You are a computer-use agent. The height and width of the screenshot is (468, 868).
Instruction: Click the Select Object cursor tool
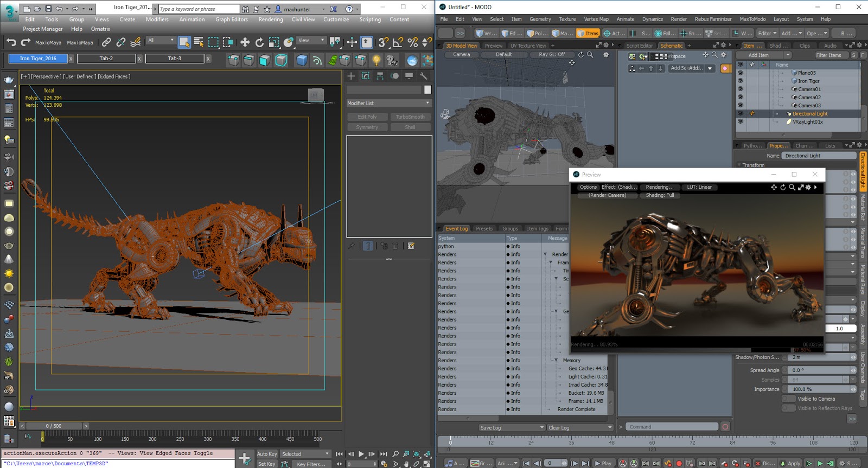[x=184, y=42]
